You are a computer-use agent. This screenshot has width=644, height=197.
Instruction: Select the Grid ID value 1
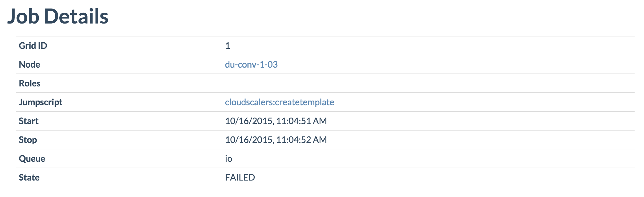[228, 46]
